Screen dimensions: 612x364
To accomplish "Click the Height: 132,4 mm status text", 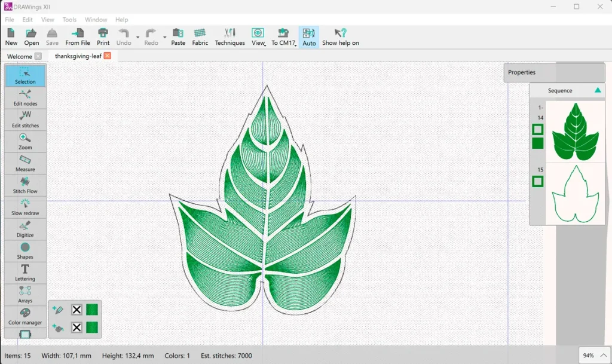I will 128,356.
